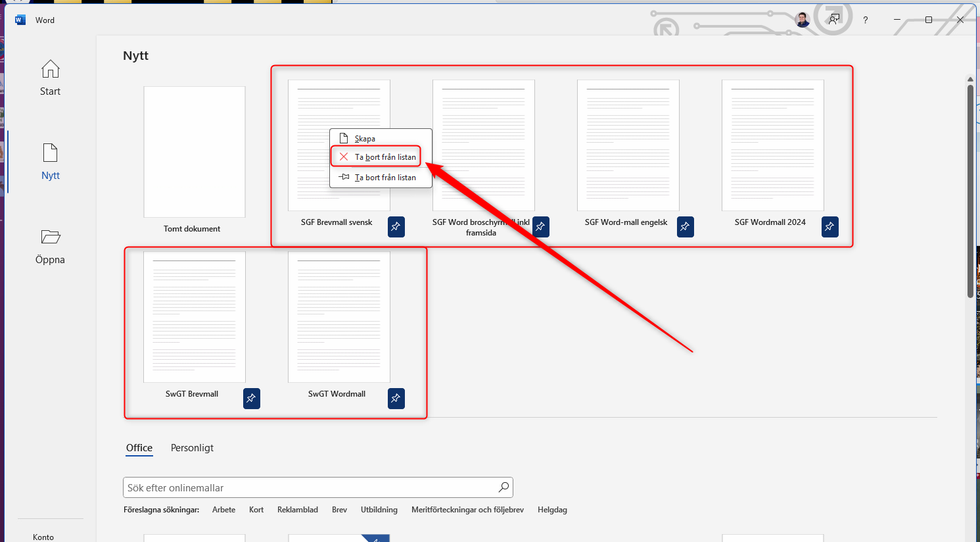Minimize the Word window

897,20
